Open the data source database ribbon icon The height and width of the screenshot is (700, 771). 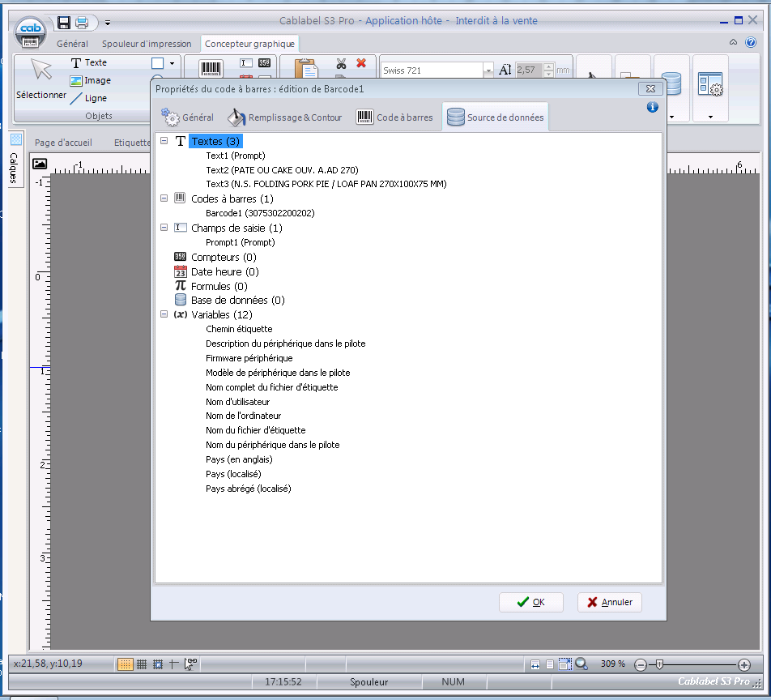(673, 83)
